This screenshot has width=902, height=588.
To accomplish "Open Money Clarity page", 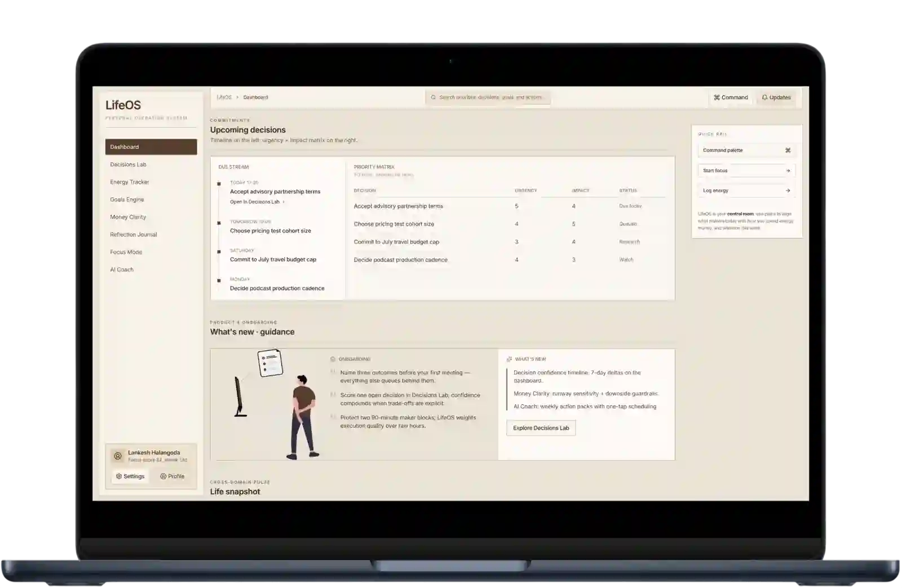I will tap(128, 217).
